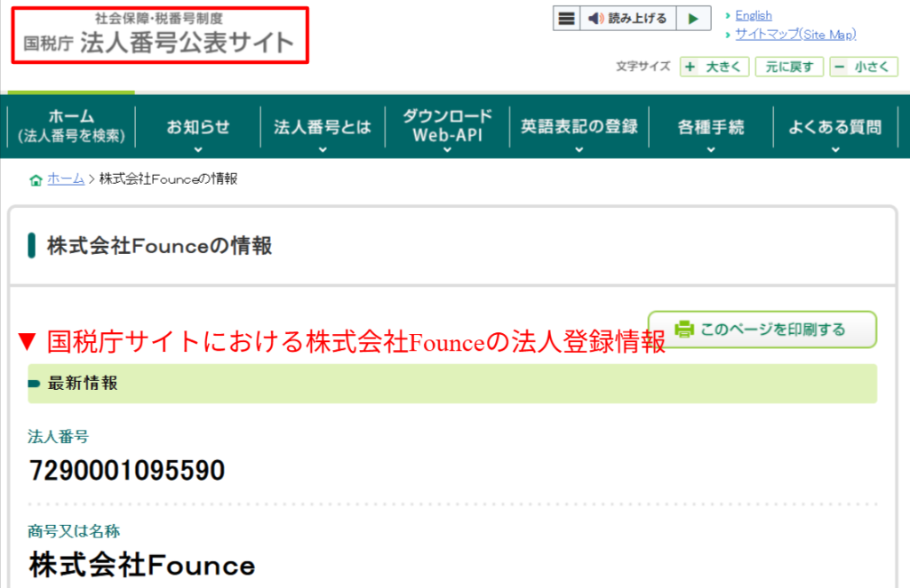The image size is (910, 588).
Task: Click the speaker icon on the 読み上げ button
Action: click(x=594, y=18)
